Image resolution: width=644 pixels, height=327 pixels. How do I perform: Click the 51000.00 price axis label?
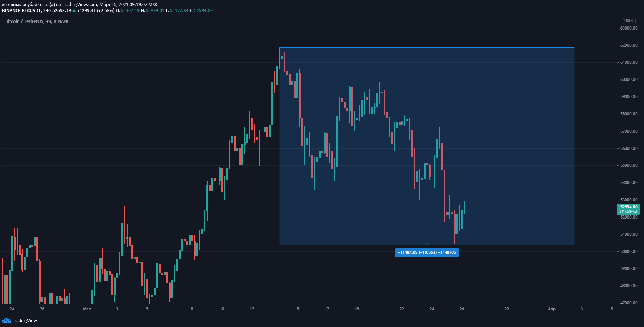click(629, 234)
